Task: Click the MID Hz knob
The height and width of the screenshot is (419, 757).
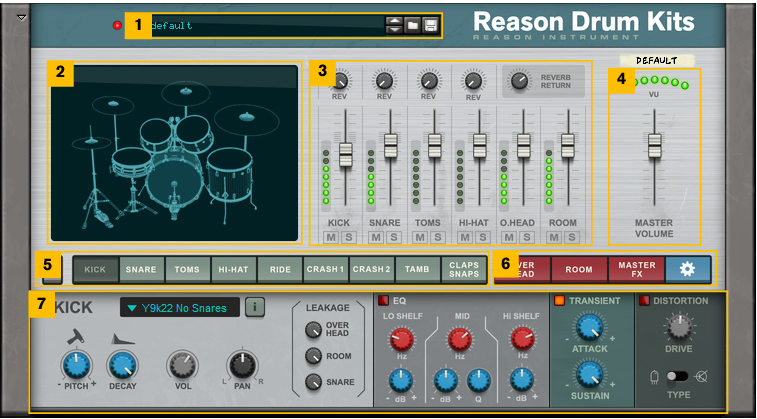Action: [x=460, y=339]
